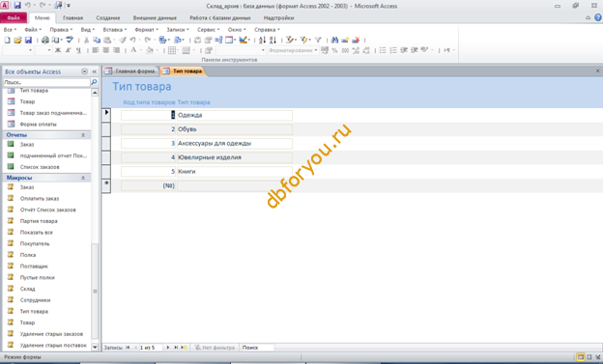Go to last record navigation button
603x364 pixels.
[x=176, y=348]
